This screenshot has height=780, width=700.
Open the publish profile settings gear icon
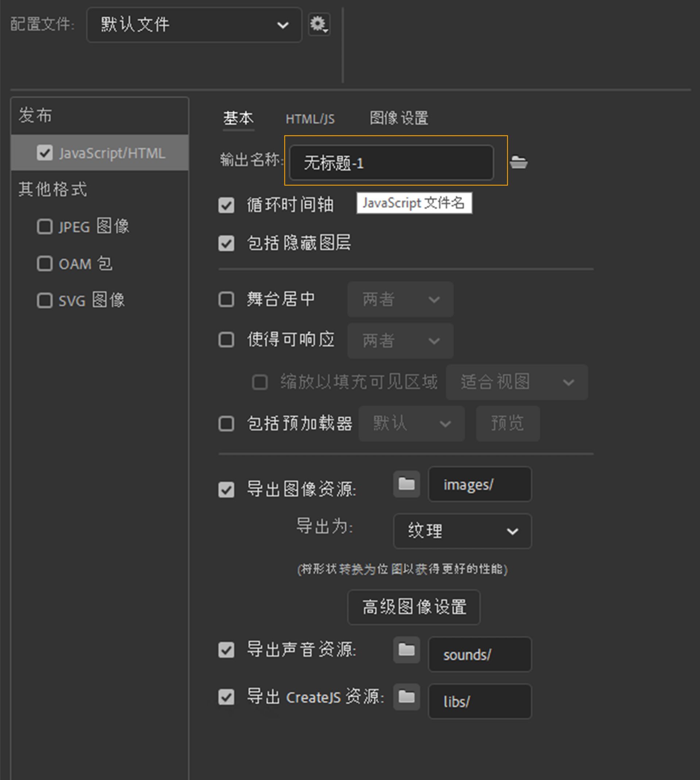click(318, 24)
